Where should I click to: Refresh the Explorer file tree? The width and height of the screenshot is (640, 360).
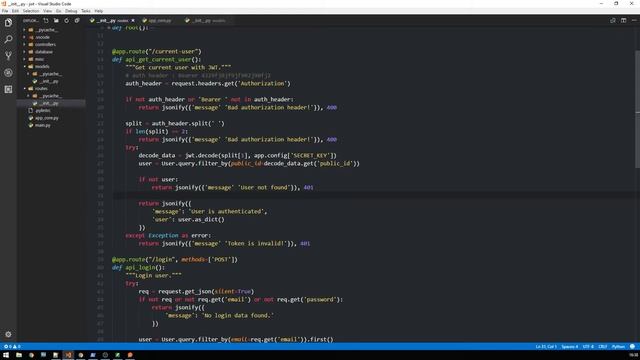point(67,20)
